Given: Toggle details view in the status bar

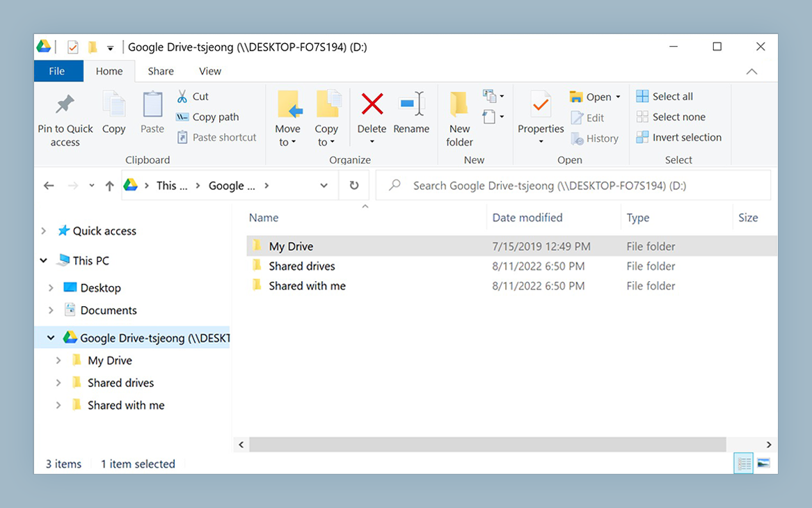Looking at the screenshot, I should point(742,462).
